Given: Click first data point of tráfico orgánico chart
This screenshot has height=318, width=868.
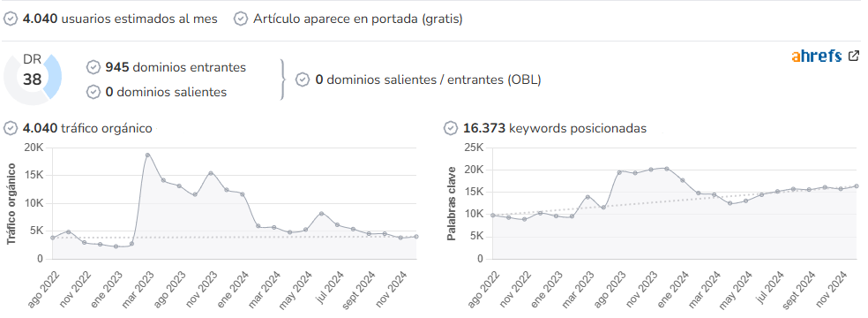Looking at the screenshot, I should click(53, 238).
